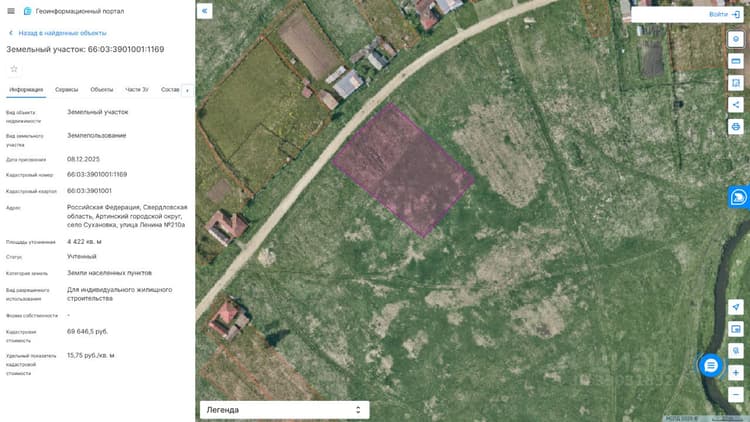
Task: Zoom in on the map
Action: click(736, 373)
